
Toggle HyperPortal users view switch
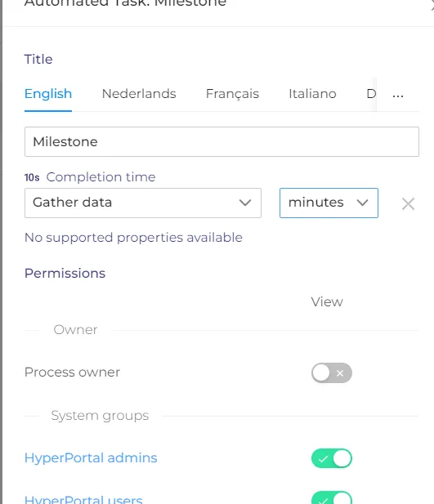332,497
